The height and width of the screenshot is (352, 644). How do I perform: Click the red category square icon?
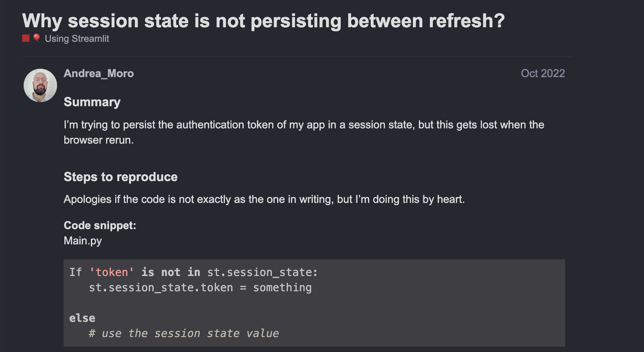(x=26, y=39)
